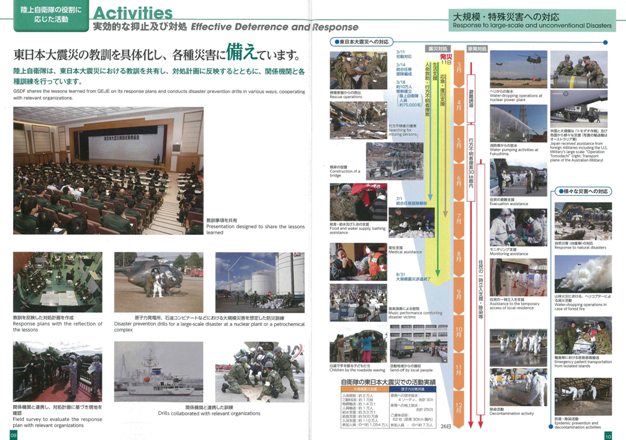Open the 'Medical assistance' photo

(358, 262)
